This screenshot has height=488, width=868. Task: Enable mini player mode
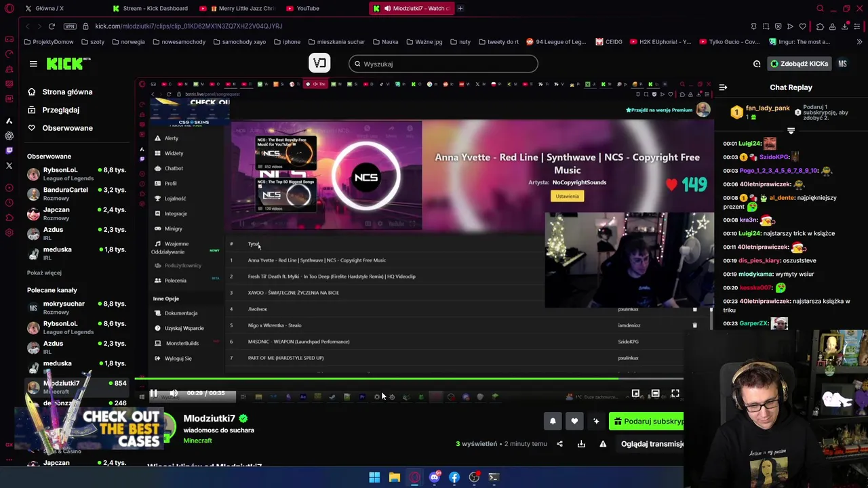635,393
